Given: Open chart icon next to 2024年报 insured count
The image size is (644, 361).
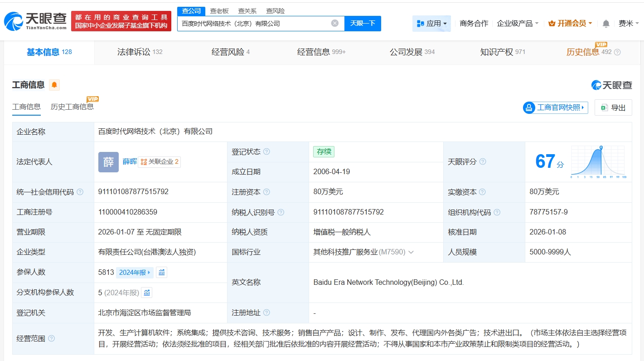Looking at the screenshot, I should click(x=161, y=272).
